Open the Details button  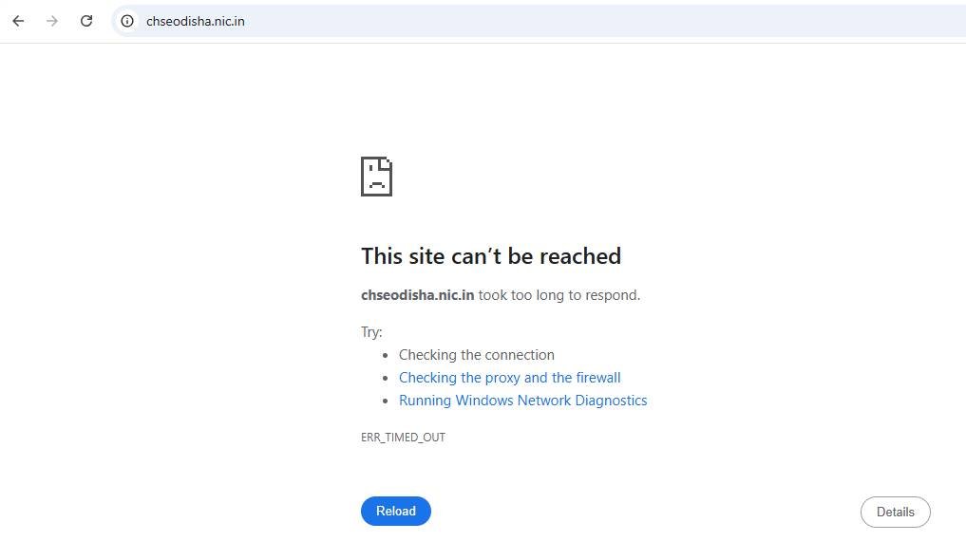coord(895,512)
